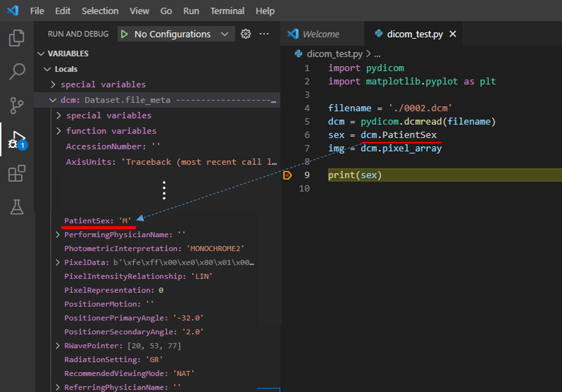Select the AxisUnits variable row
This screenshot has width=562, height=392.
(x=158, y=162)
